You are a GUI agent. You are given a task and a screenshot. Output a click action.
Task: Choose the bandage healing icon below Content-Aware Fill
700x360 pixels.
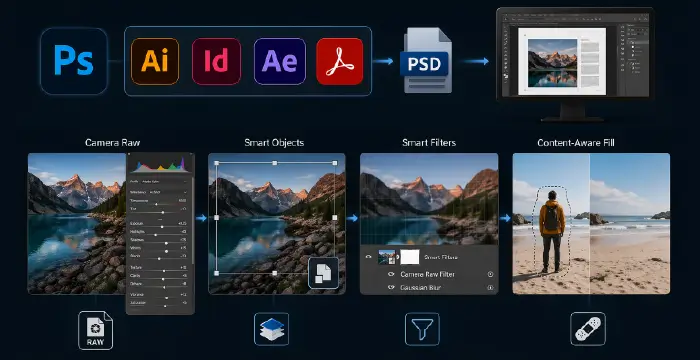click(588, 329)
